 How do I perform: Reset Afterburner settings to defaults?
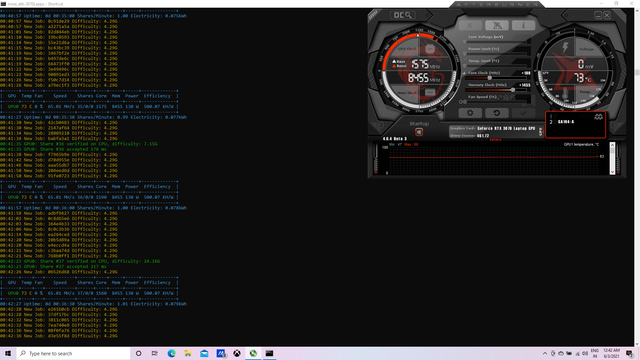(x=497, y=113)
